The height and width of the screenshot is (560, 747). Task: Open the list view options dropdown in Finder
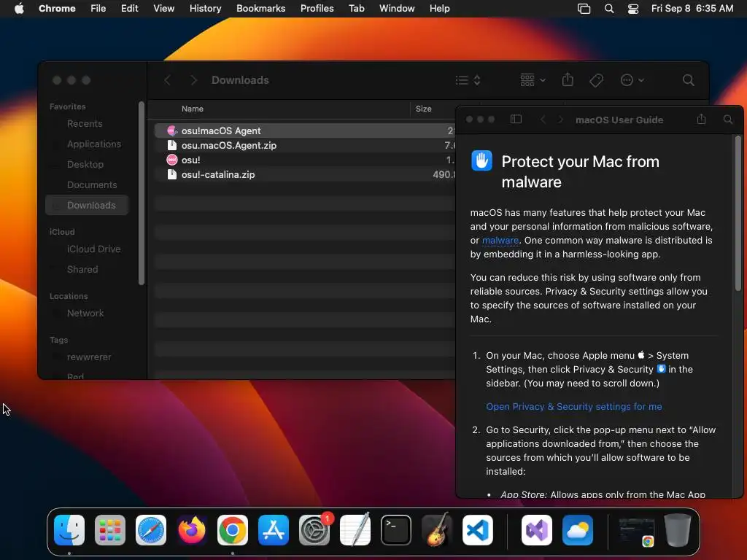468,80
